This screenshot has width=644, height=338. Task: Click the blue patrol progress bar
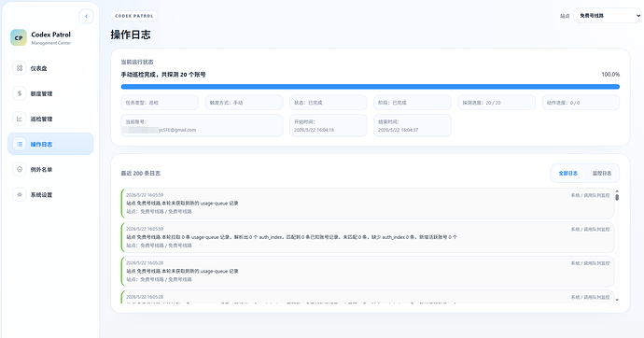[x=370, y=87]
